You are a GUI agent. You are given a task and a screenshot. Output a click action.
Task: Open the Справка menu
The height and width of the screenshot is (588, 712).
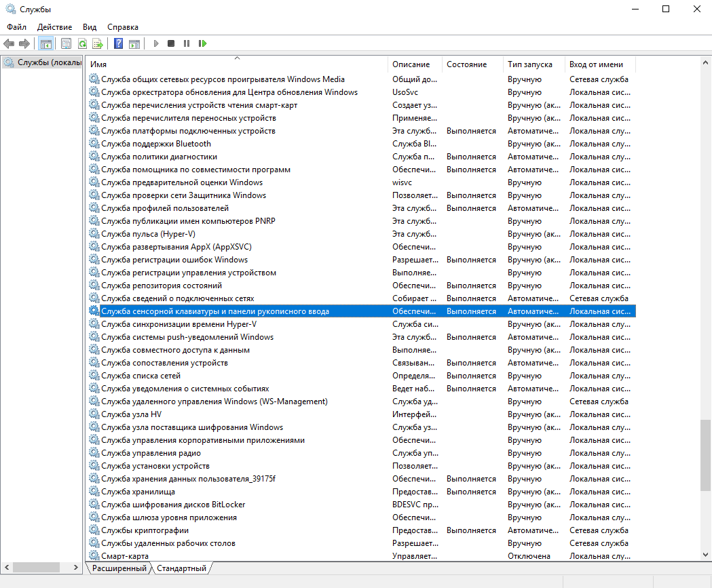123,27
